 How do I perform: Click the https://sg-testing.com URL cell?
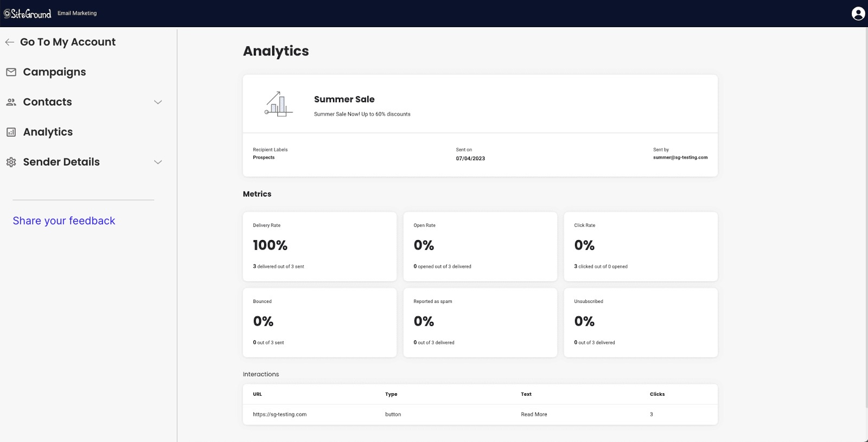click(279, 414)
